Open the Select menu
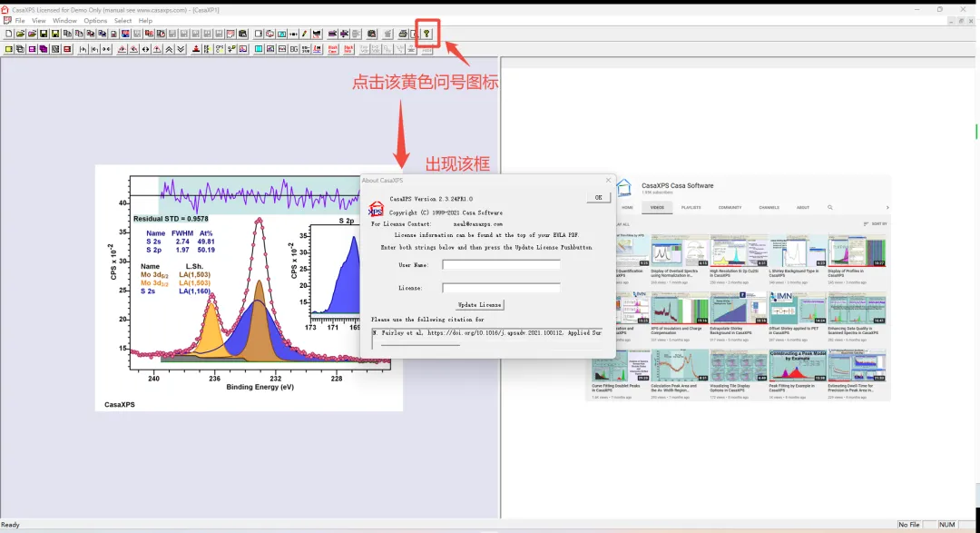This screenshot has width=980, height=533. [122, 21]
